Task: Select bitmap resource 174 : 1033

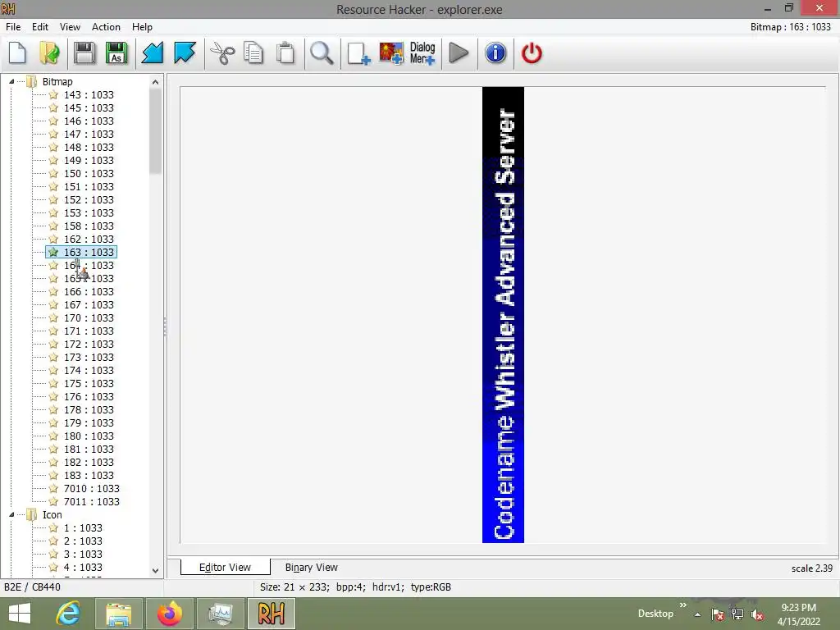Action: 89,370
